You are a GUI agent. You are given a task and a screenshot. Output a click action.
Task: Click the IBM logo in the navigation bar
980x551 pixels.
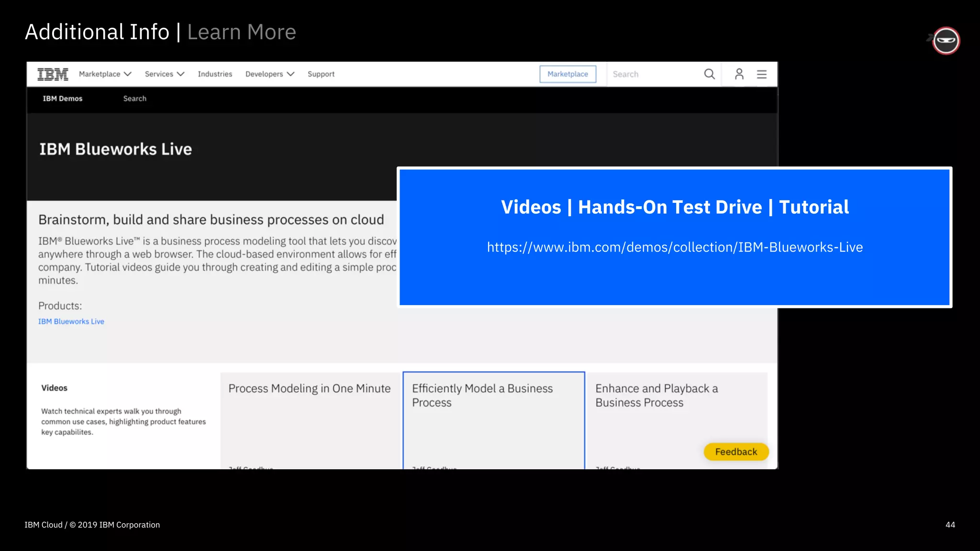pyautogui.click(x=53, y=74)
